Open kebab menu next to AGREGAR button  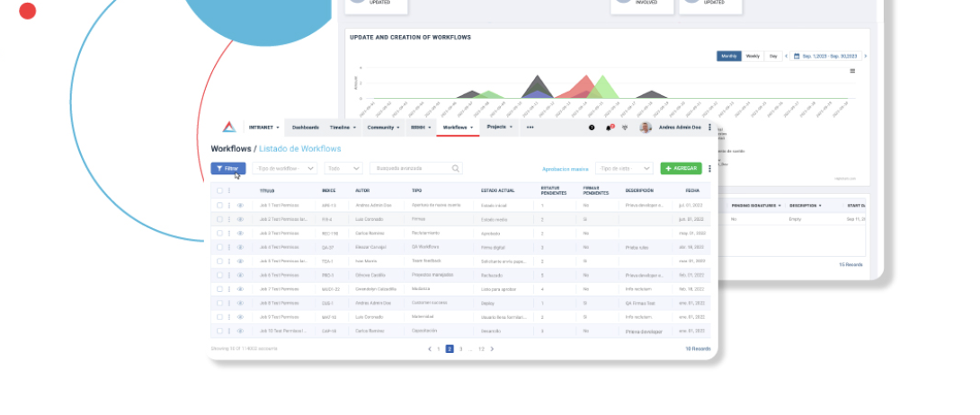pyautogui.click(x=710, y=169)
